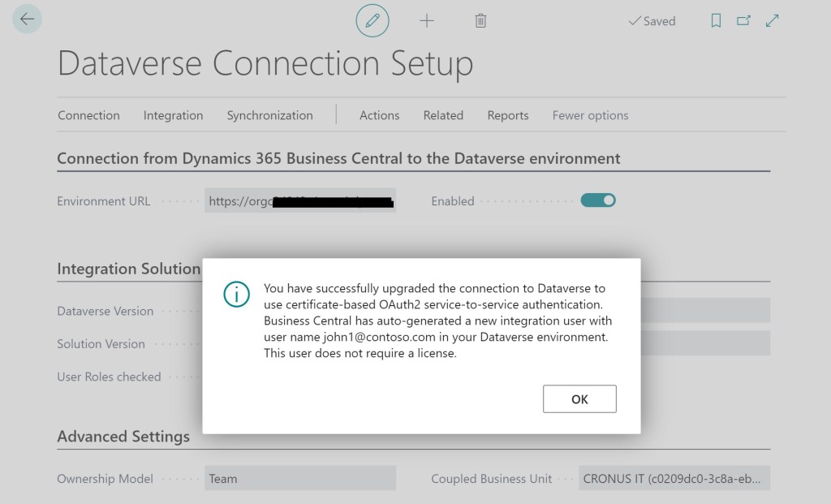Viewport: 831px width, 504px height.
Task: Click Fewer options link
Action: pos(590,115)
